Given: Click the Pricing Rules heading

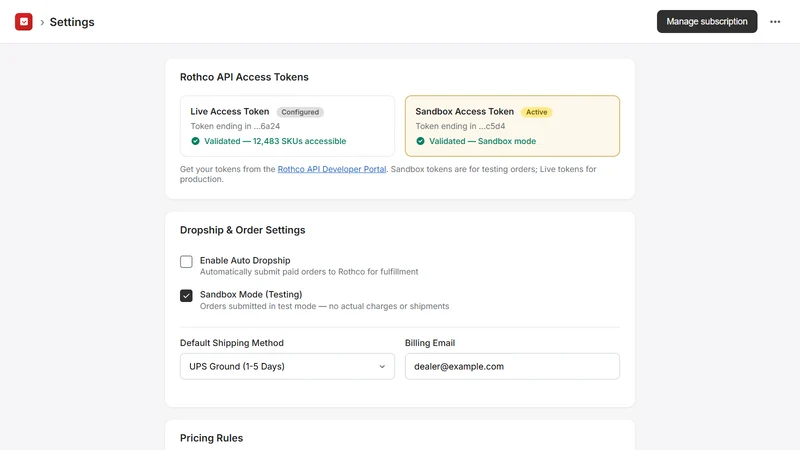Looking at the screenshot, I should pos(211,438).
